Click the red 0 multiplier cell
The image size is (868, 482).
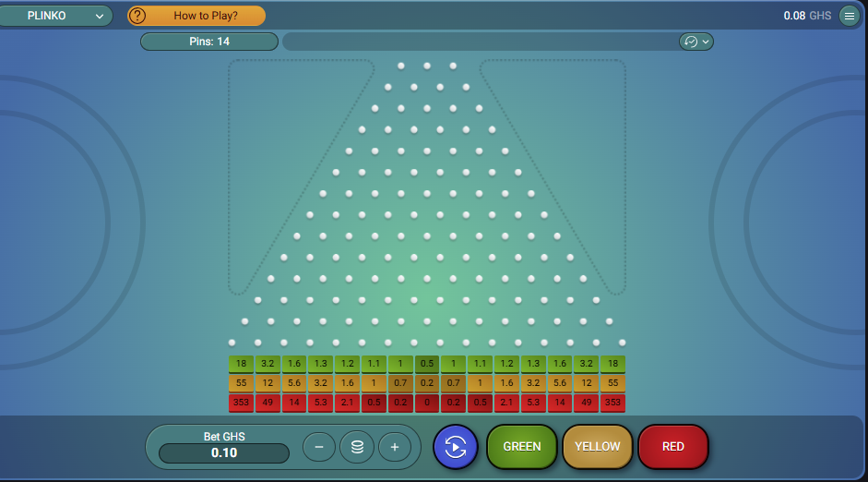(x=427, y=403)
